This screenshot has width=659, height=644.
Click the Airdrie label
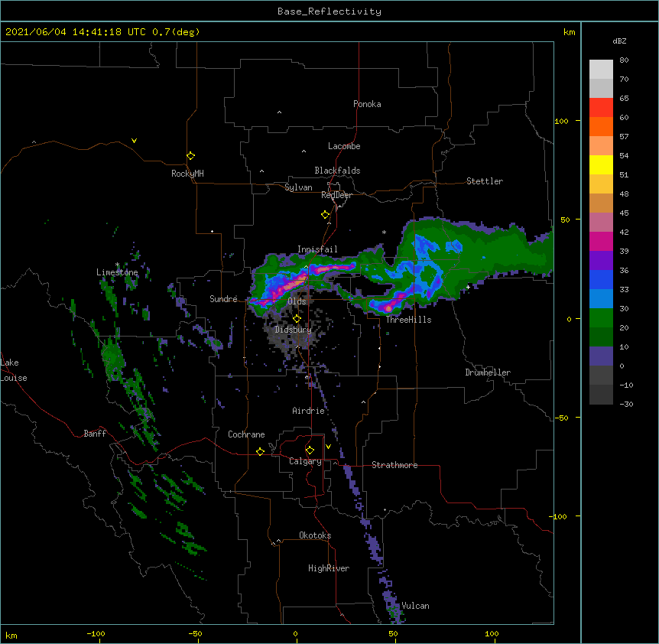pyautogui.click(x=308, y=411)
